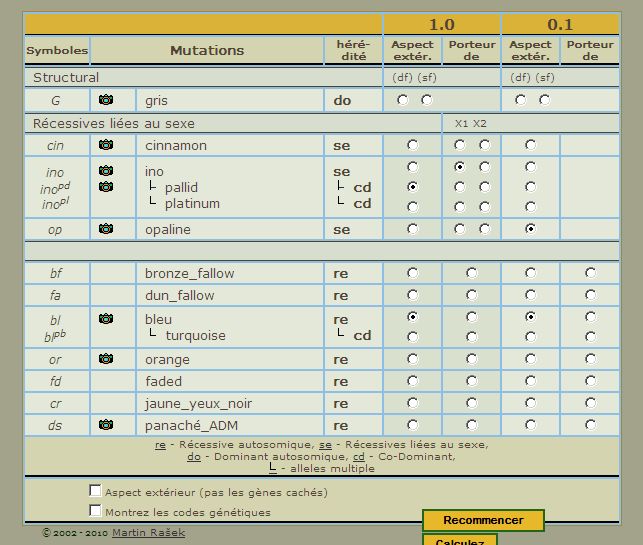
Task: Check Montrez les codes génétiques
Action: 95,511
